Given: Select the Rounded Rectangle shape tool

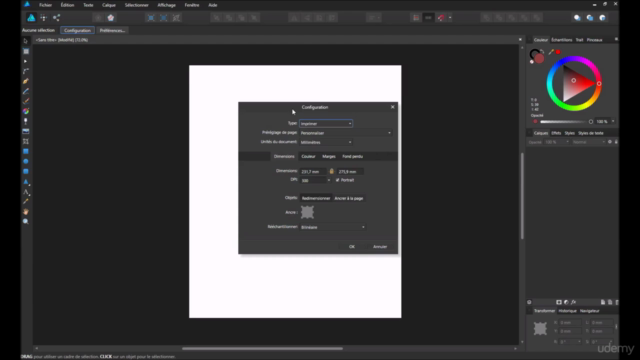Looking at the screenshot, I should point(26,171).
